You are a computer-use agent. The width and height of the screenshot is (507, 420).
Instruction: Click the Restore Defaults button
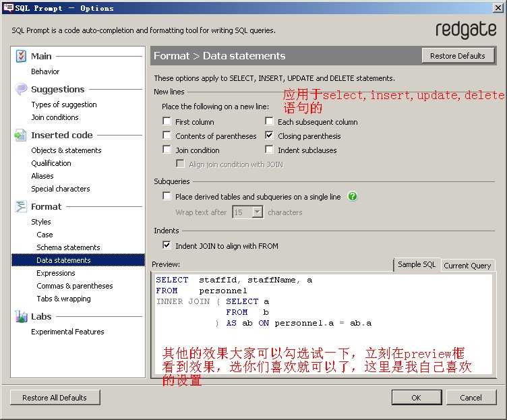click(458, 56)
